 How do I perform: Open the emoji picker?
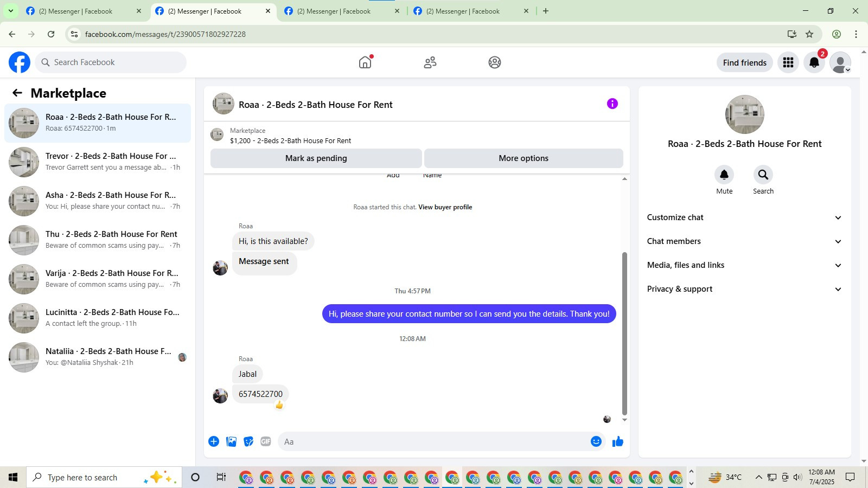point(596,441)
